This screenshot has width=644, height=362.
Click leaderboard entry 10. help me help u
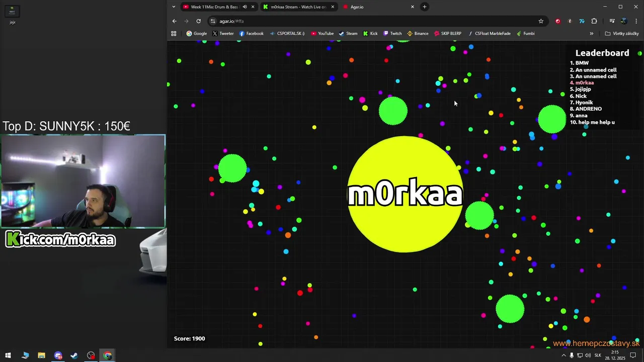point(592,122)
